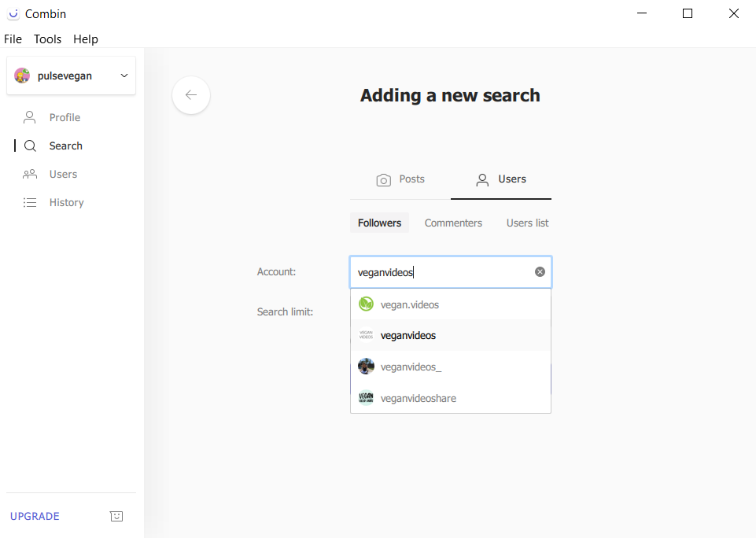This screenshot has height=538, width=756.
Task: Click the Combin logo icon in title bar
Action: coord(13,14)
